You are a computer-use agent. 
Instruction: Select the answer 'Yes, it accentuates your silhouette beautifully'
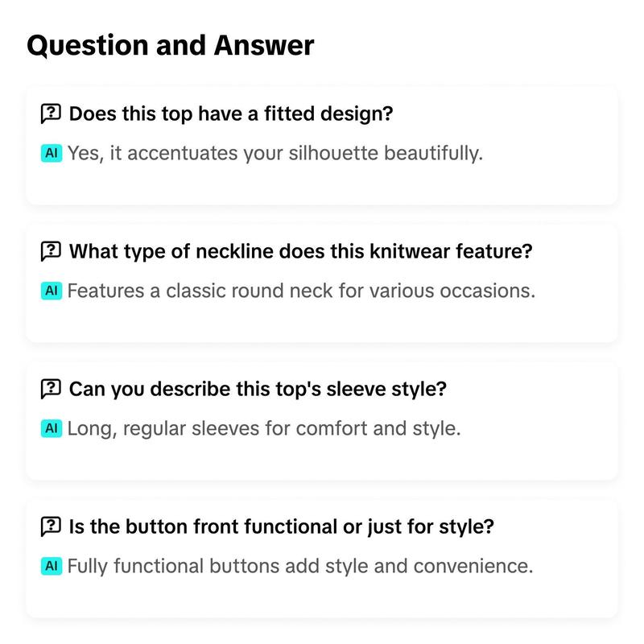click(275, 154)
